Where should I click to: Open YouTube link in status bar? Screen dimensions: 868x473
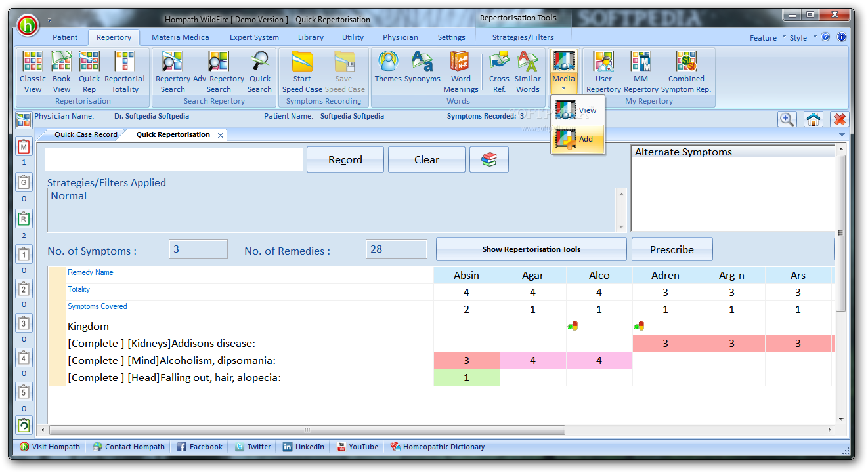click(357, 447)
